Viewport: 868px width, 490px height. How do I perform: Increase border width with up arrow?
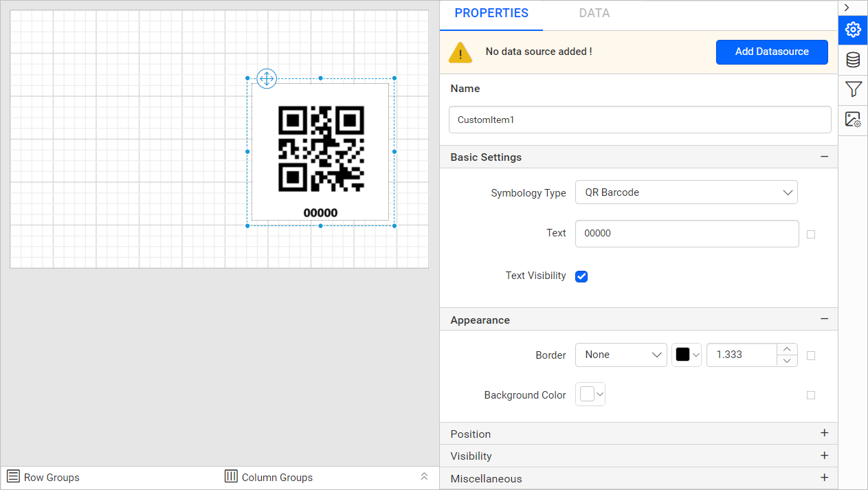[x=787, y=349]
